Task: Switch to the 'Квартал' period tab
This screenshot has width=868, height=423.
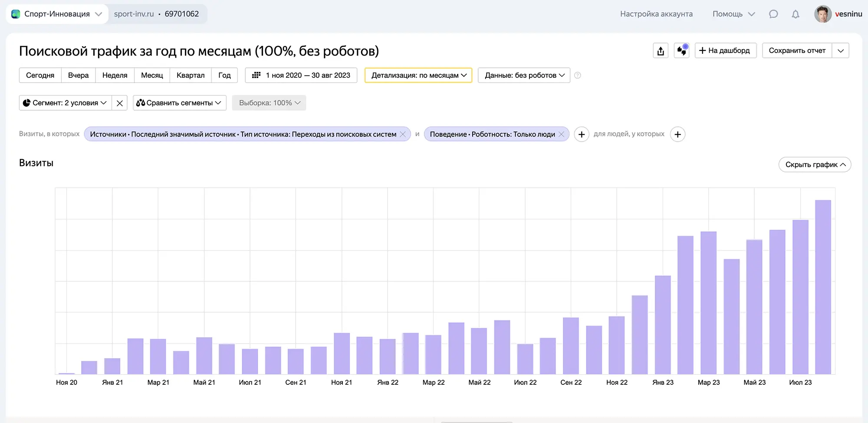Action: pos(191,75)
